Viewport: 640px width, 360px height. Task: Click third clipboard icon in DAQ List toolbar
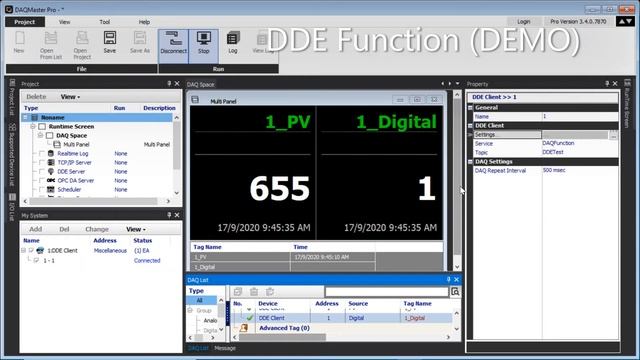[270, 291]
